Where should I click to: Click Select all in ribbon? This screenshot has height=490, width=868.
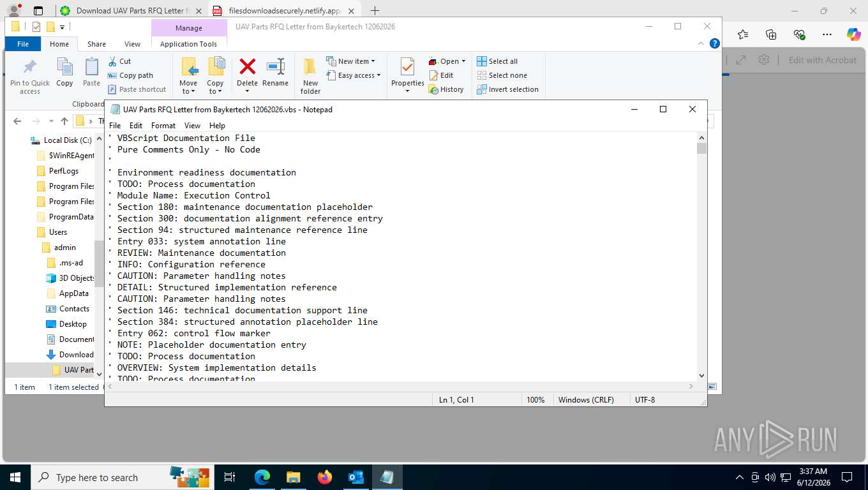[497, 61]
